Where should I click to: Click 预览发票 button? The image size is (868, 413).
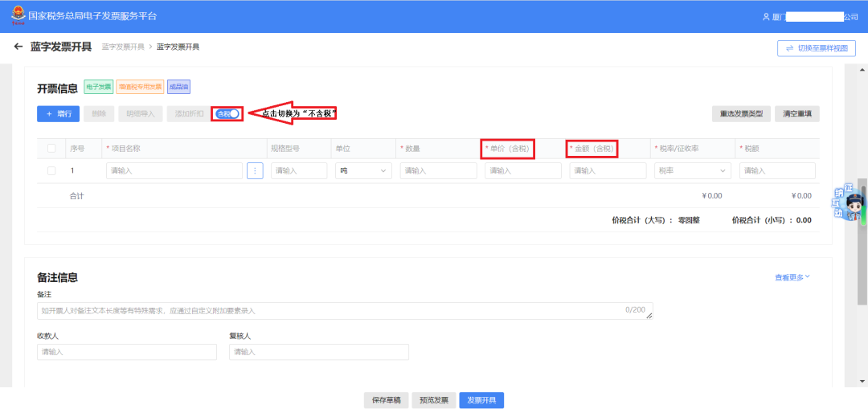(433, 400)
